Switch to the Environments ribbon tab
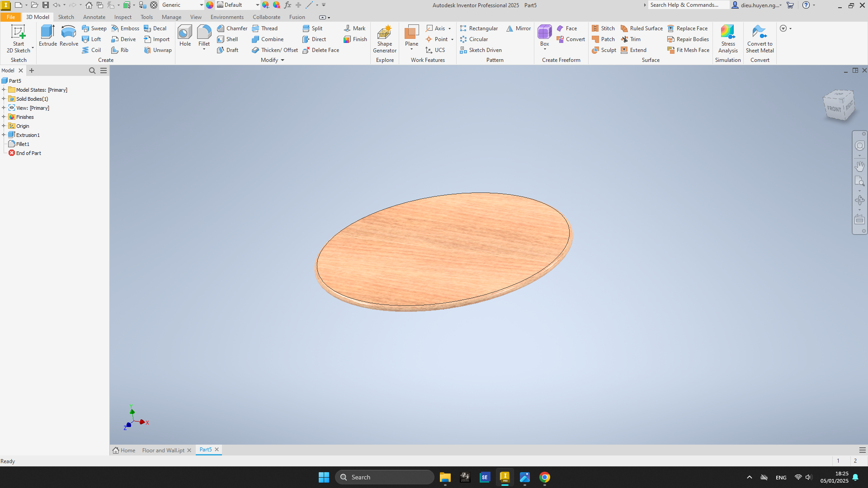This screenshot has width=868, height=488. point(227,17)
